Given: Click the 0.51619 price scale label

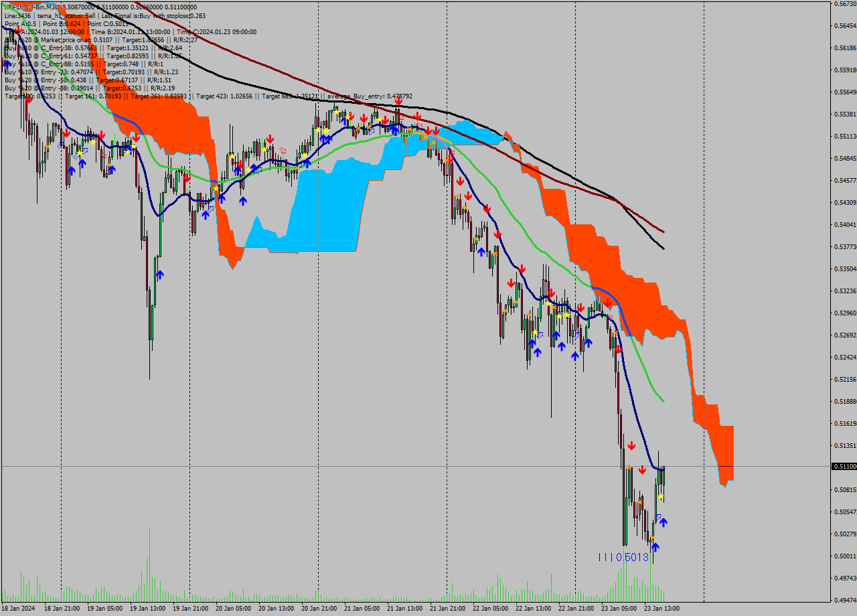Looking at the screenshot, I should 846,423.
